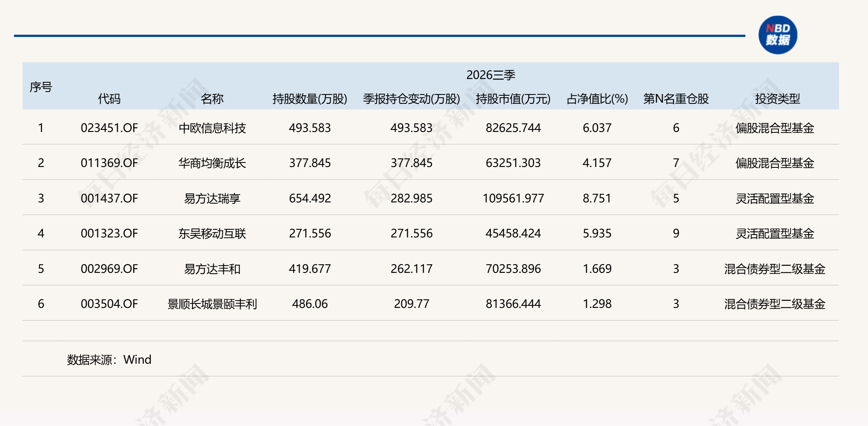Click the 持股数量(万股) column header
Viewport: 868px width, 426px height.
[x=310, y=99]
